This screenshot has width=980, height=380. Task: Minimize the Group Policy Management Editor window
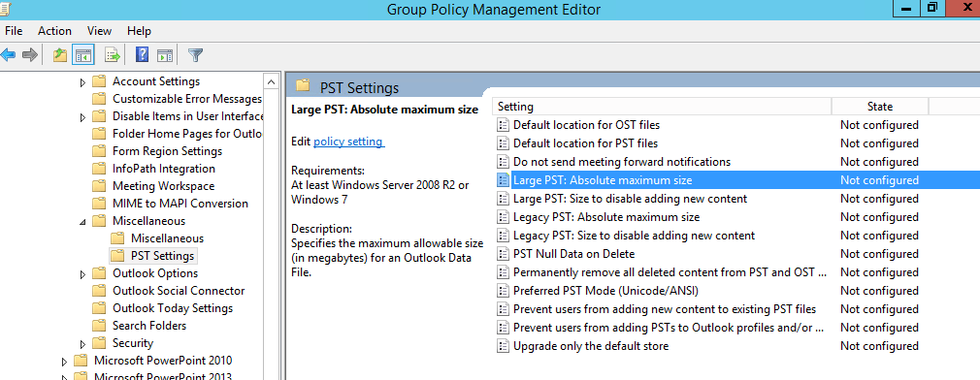905,9
